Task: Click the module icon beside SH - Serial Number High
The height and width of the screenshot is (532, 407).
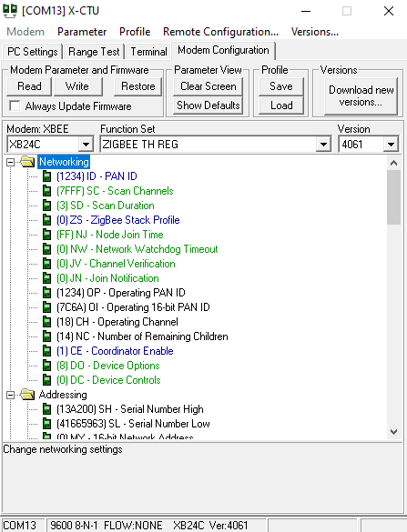Action: [x=46, y=409]
